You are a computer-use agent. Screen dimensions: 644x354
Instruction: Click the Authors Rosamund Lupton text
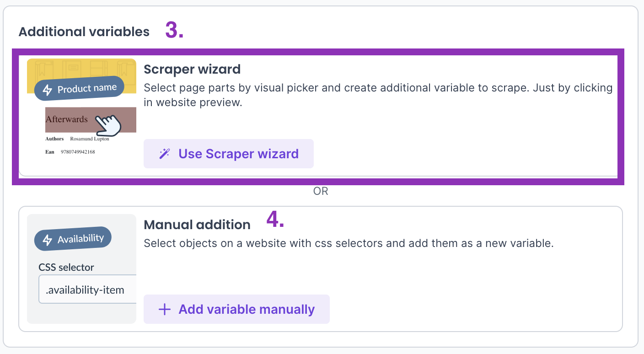coord(77,139)
